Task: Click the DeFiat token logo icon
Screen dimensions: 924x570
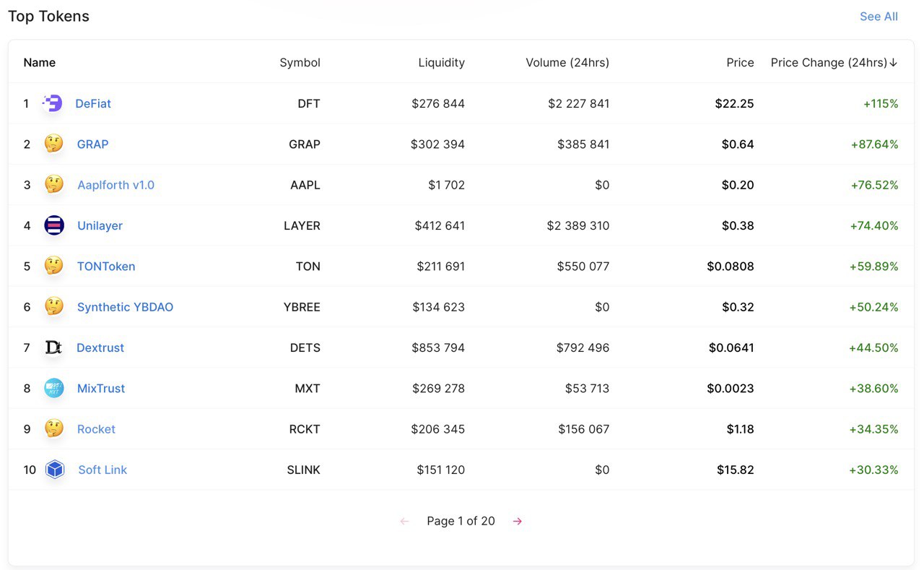Action: pyautogui.click(x=53, y=103)
